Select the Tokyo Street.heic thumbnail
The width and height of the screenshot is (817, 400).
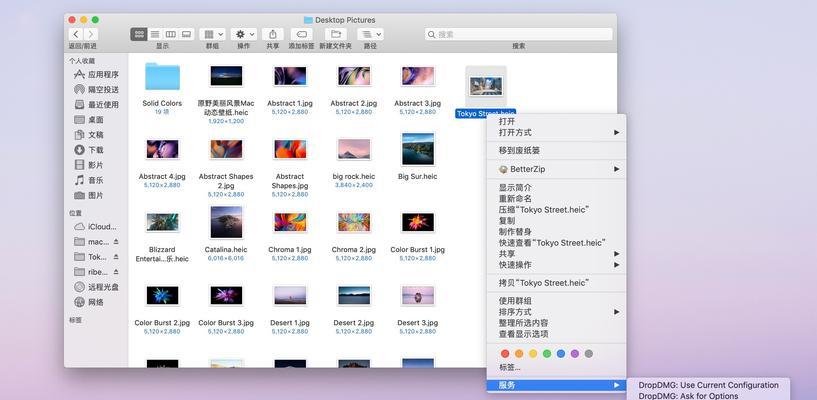click(x=486, y=86)
